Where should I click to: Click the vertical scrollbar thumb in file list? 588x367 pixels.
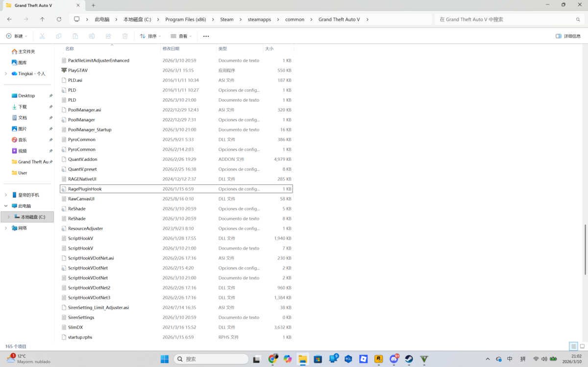pyautogui.click(x=586, y=249)
